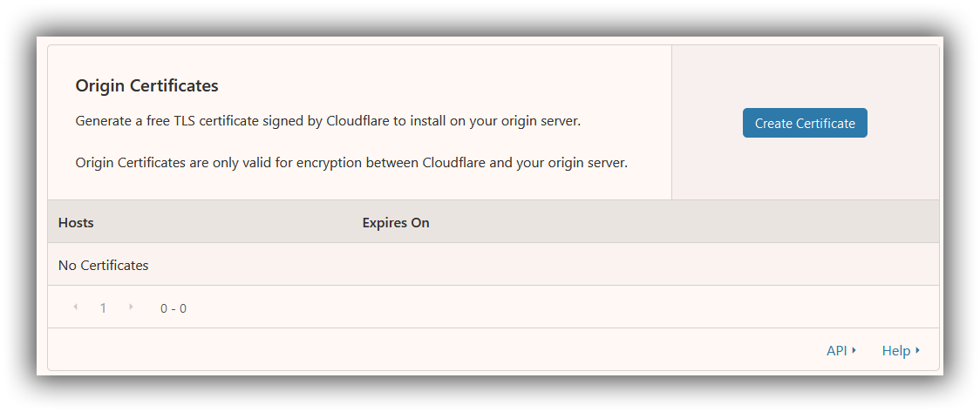This screenshot has height=412, width=980.
Task: Open the API link
Action: pyautogui.click(x=836, y=351)
